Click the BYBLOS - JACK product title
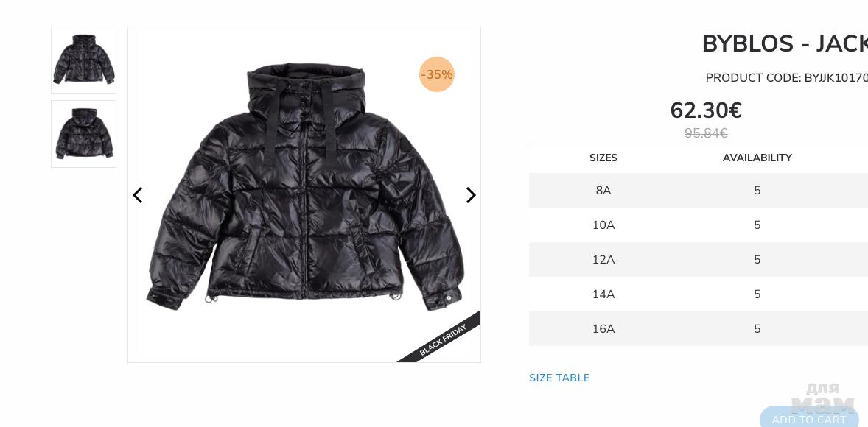Image resolution: width=868 pixels, height=427 pixels. click(785, 43)
